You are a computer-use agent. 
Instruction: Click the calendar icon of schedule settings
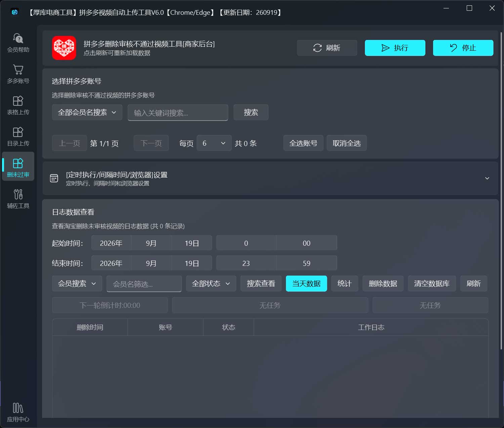point(54,178)
